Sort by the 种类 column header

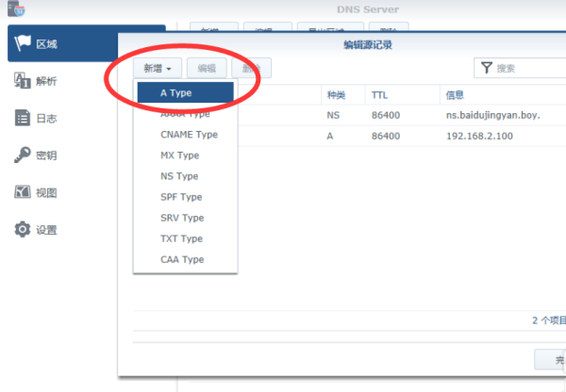[x=343, y=95]
